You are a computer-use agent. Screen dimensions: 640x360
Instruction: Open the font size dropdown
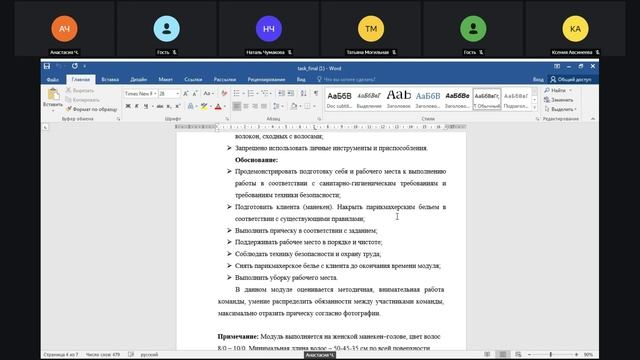pyautogui.click(x=178, y=93)
